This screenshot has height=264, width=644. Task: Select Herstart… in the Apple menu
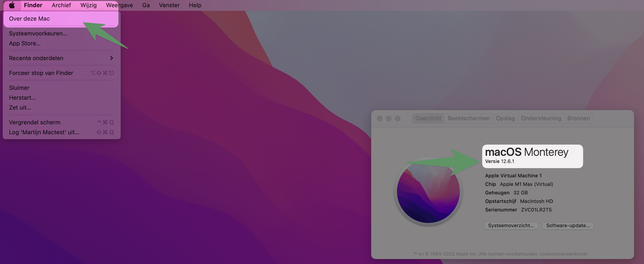coord(62,98)
